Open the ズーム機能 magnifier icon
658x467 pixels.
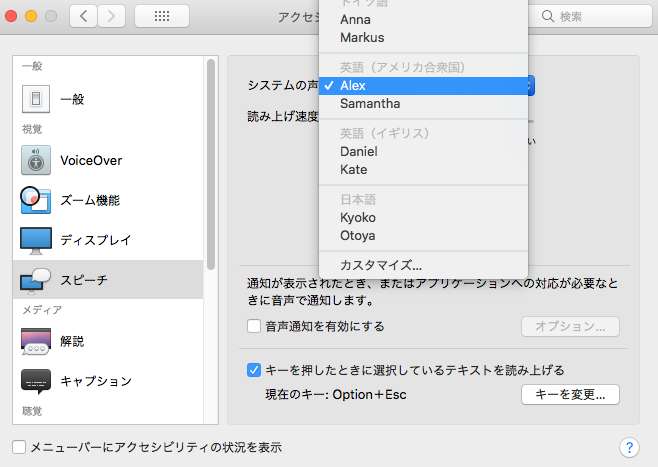pyautogui.click(x=36, y=200)
